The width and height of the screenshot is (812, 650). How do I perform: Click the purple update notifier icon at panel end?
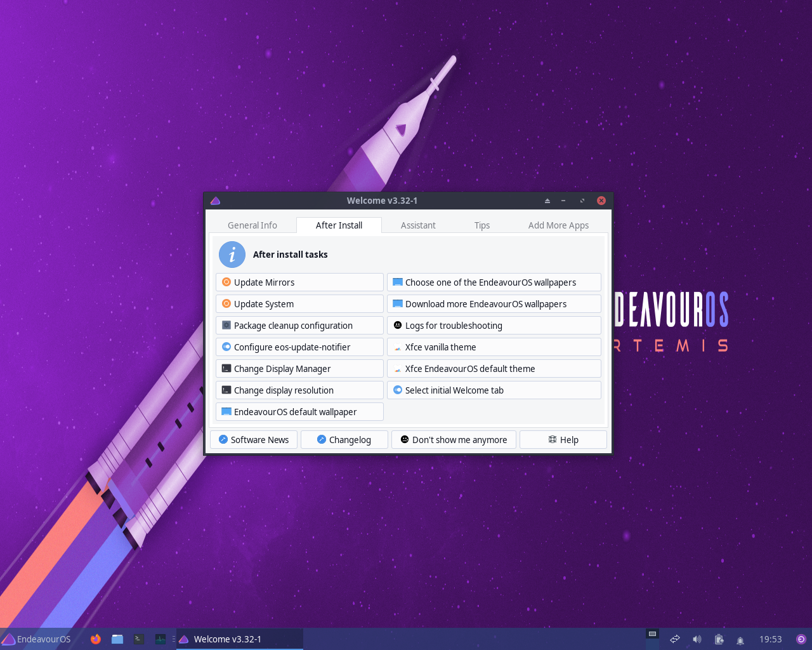[x=801, y=639]
